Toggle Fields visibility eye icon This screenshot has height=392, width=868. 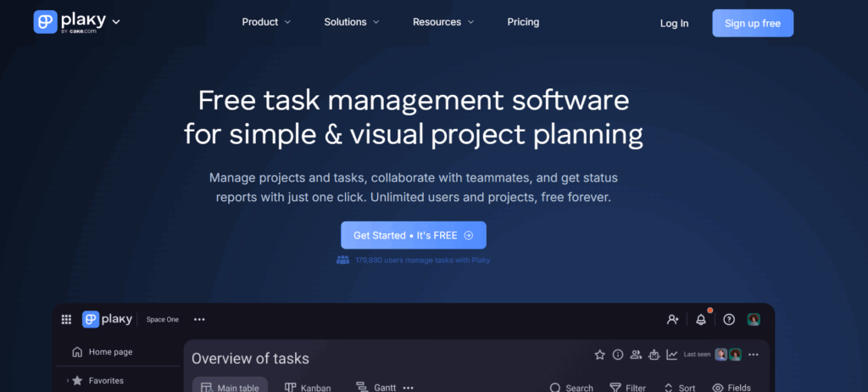click(x=718, y=388)
